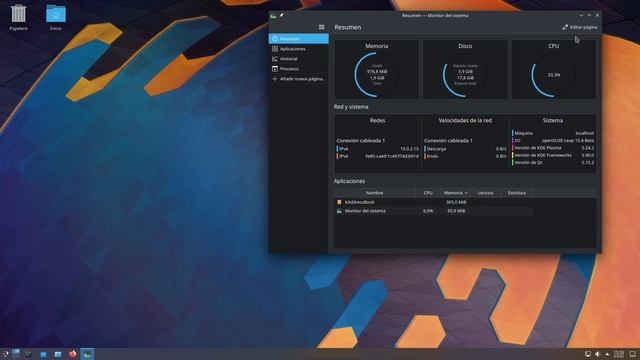Select the KAddressBook row
The width and height of the screenshot is (640, 360).
433,202
